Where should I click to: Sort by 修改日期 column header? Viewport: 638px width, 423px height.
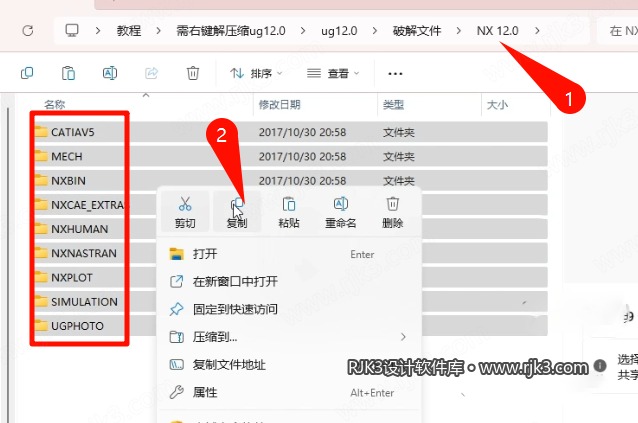click(280, 105)
